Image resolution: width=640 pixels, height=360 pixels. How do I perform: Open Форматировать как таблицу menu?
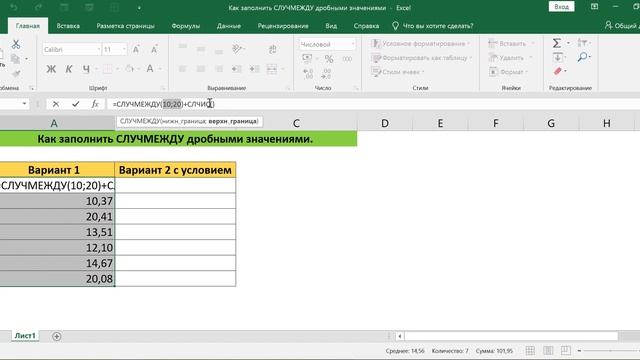422,58
